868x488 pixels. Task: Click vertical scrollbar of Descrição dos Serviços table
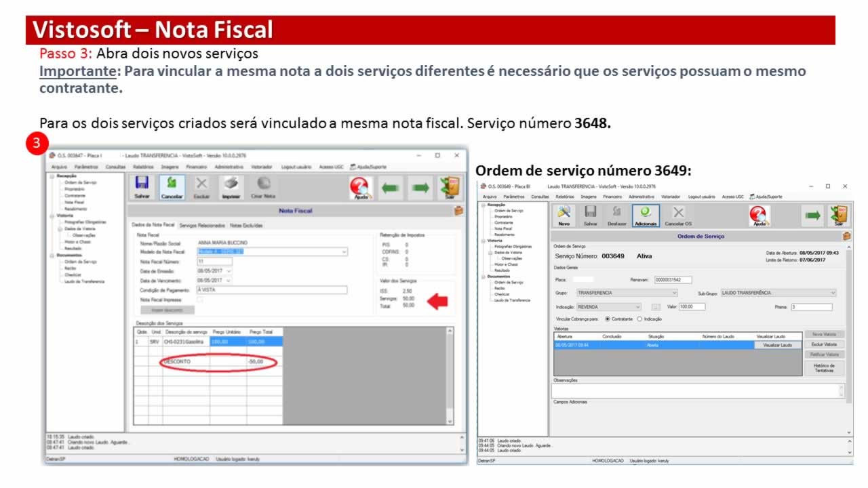448,375
